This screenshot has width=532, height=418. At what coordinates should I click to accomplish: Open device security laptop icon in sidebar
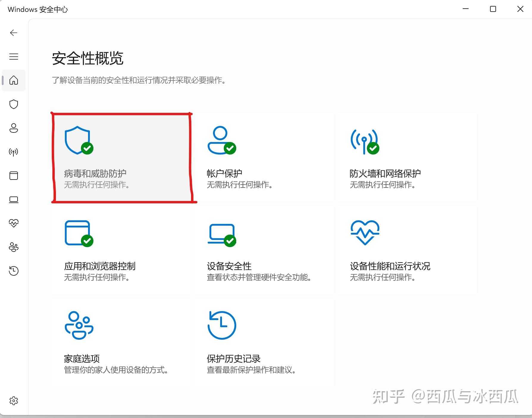[14, 199]
